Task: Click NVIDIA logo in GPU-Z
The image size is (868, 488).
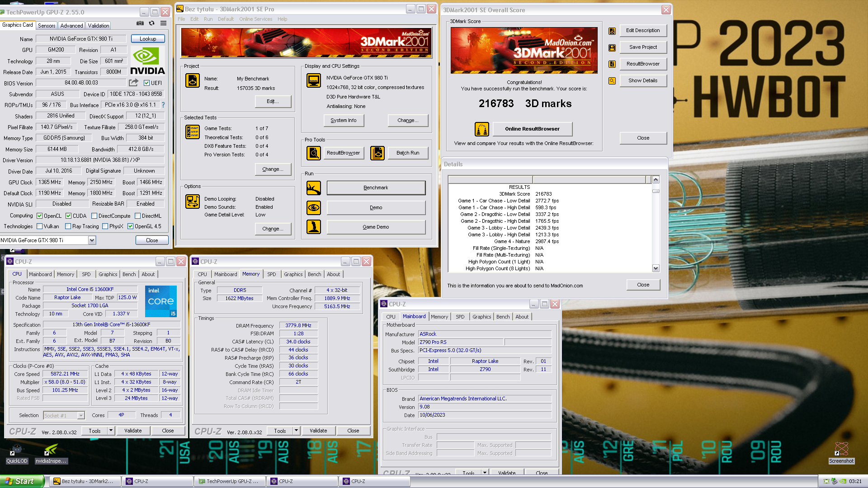Action: tap(147, 61)
